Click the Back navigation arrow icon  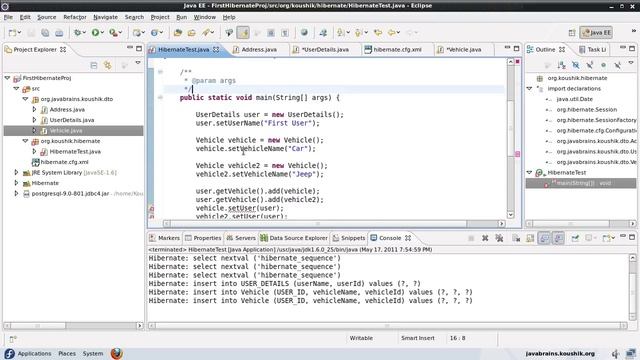[x=392, y=33]
